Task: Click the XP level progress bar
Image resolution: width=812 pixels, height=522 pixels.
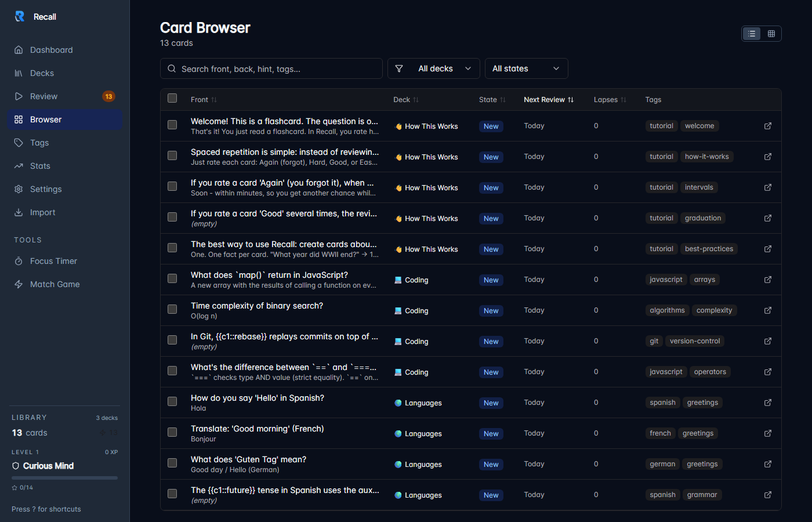Action: tap(65, 478)
